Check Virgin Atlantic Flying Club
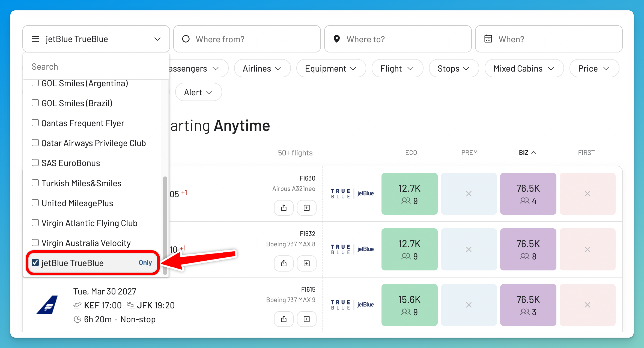This screenshot has width=644, height=348. tap(35, 223)
